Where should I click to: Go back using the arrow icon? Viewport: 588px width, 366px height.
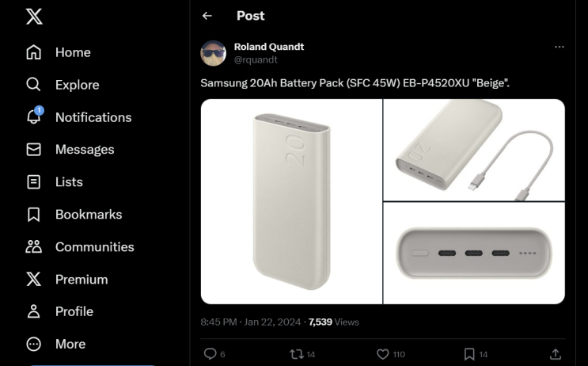click(x=207, y=16)
